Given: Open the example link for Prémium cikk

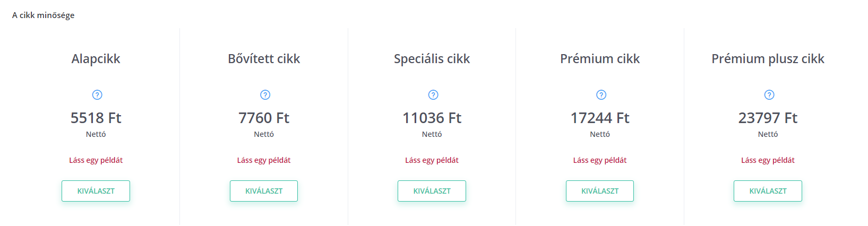Looking at the screenshot, I should pos(600,160).
